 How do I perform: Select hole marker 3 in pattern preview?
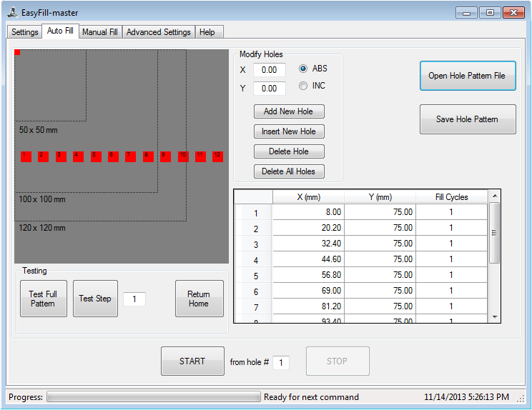[x=61, y=156]
